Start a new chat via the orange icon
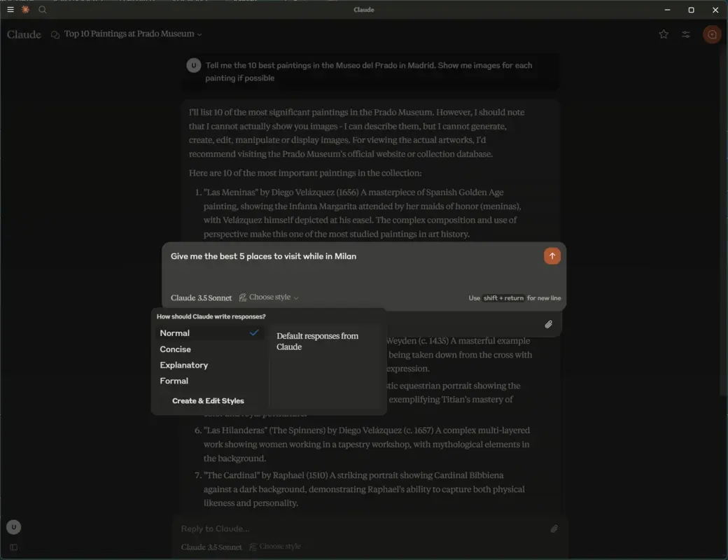728x560 pixels. 712,34
